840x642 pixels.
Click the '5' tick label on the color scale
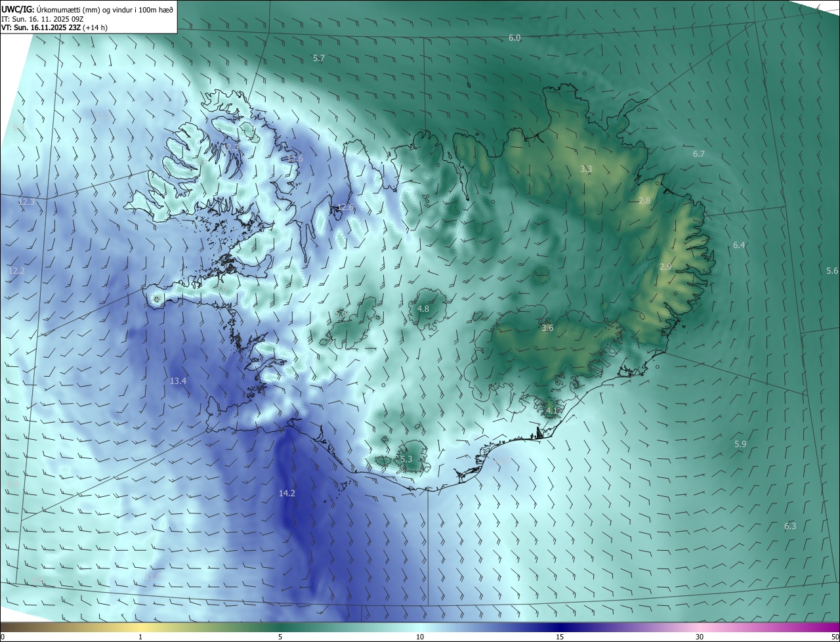click(280, 637)
